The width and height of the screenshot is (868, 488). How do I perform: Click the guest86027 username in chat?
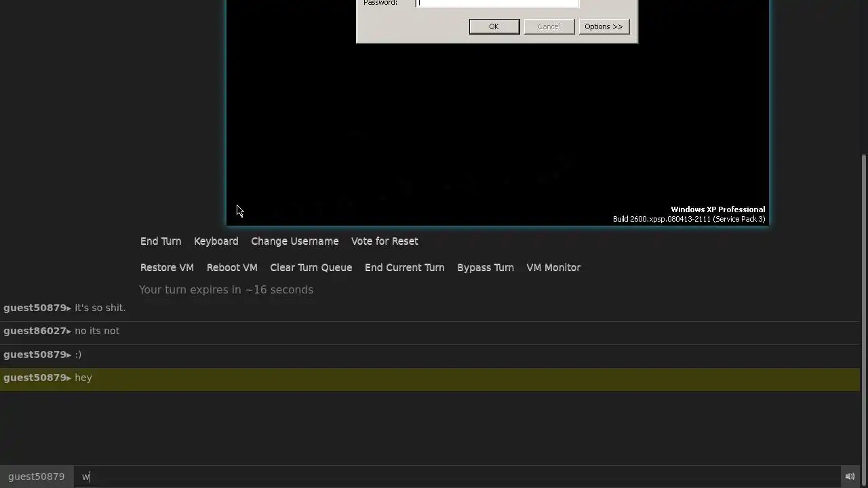coord(35,331)
